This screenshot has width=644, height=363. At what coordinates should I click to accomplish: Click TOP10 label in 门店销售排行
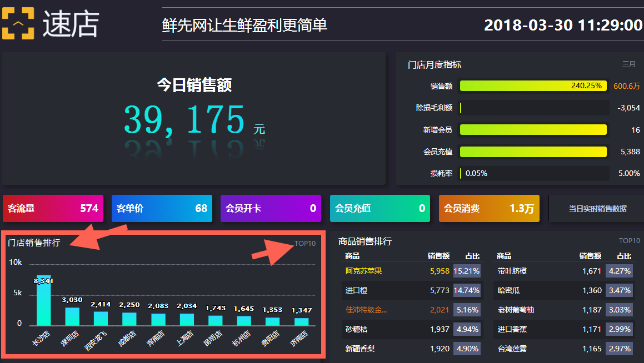pyautogui.click(x=304, y=243)
